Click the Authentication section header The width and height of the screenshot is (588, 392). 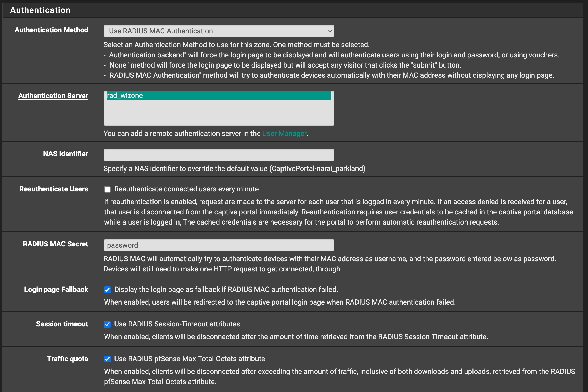(x=40, y=10)
